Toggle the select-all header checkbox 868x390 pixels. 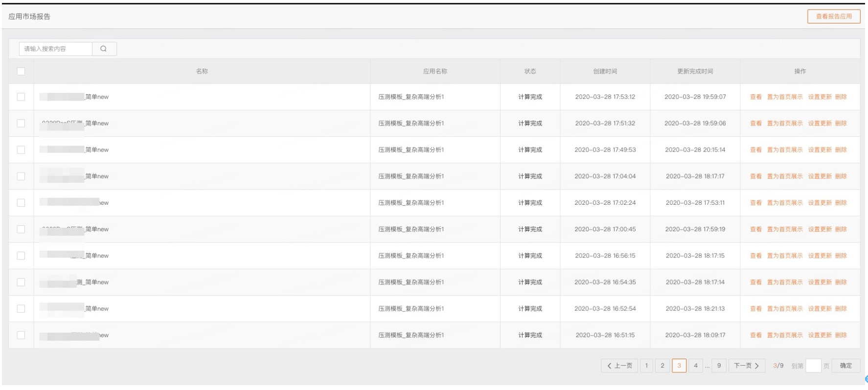(x=21, y=71)
